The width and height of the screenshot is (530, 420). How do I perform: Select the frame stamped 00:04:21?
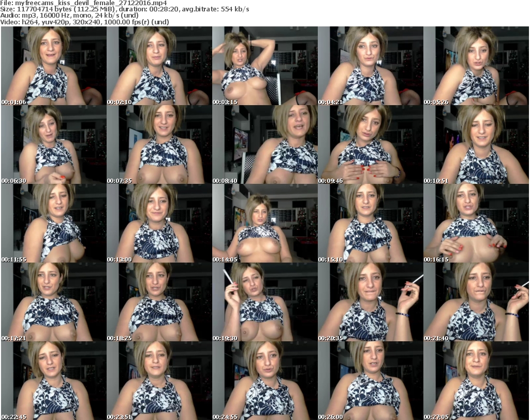371,66
